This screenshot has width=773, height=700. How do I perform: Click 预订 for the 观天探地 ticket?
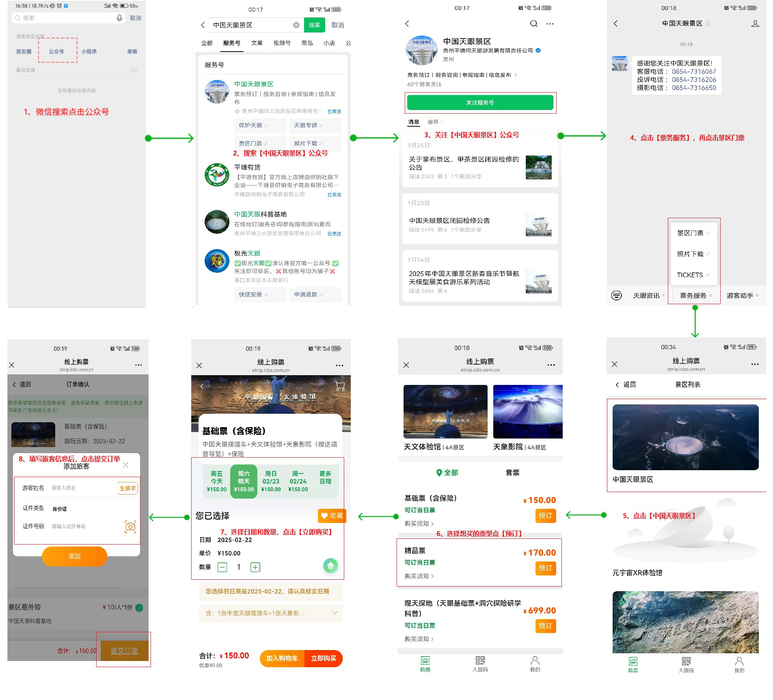pos(545,626)
